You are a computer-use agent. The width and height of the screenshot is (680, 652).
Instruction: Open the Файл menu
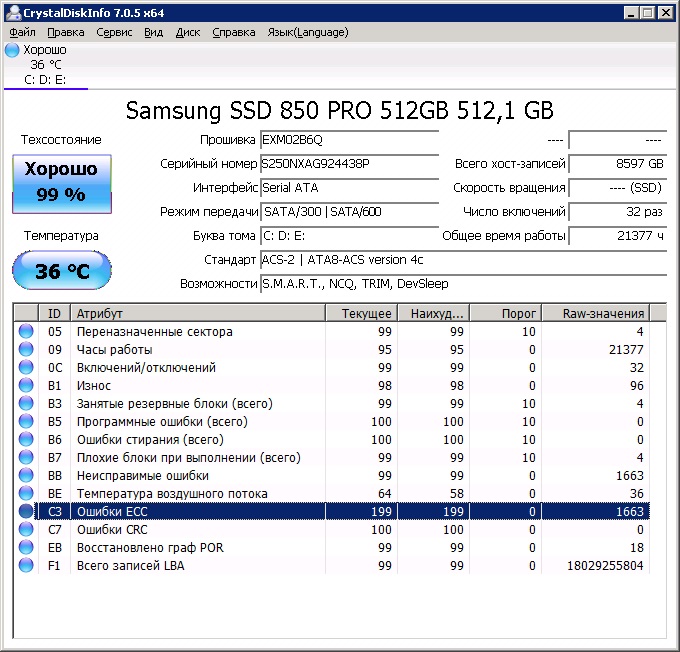point(22,33)
